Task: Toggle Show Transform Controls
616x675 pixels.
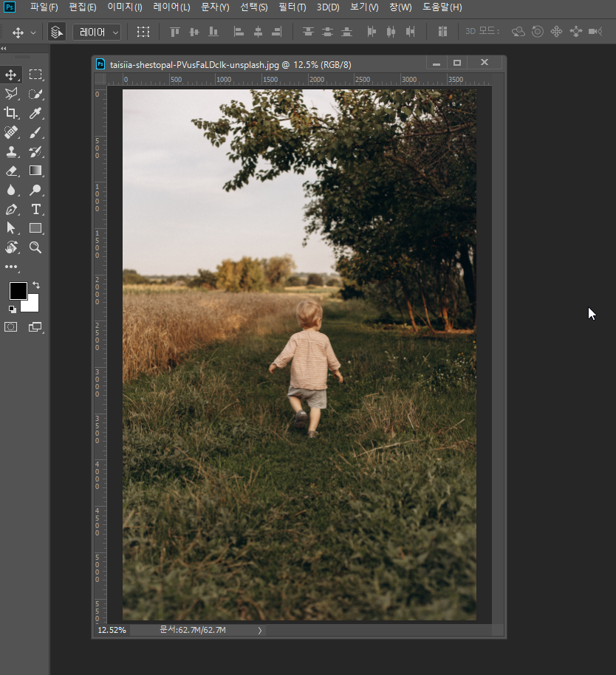Action: [x=143, y=32]
